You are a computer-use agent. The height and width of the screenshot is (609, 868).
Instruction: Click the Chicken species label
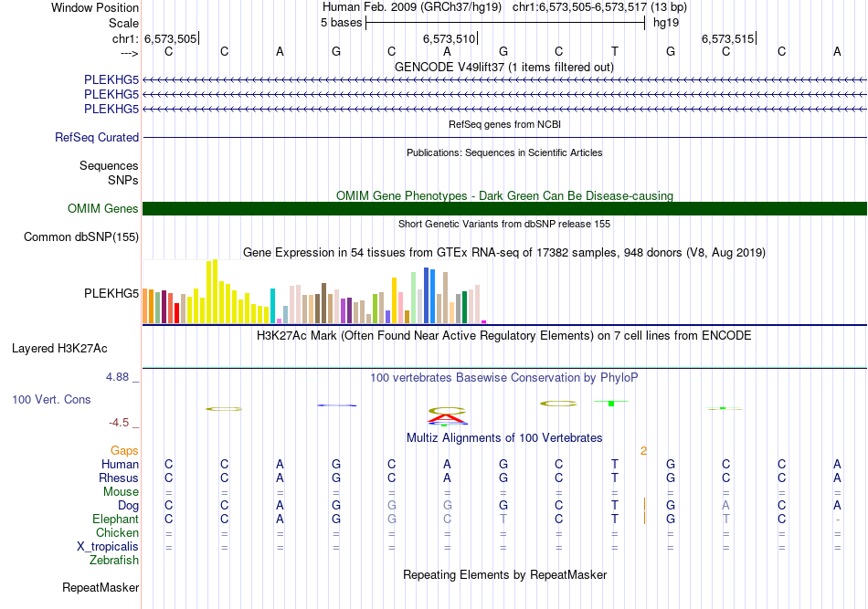click(117, 532)
